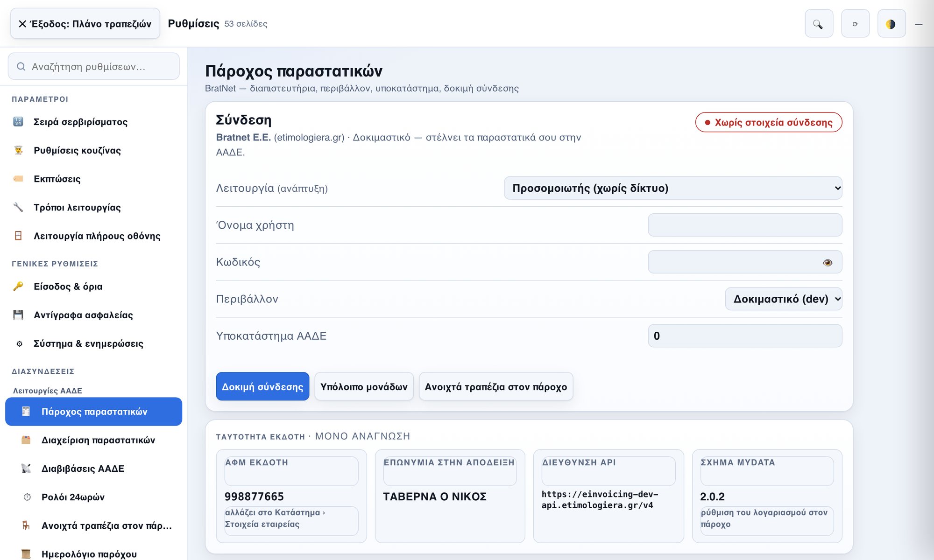Viewport: 934px width, 560px height.
Task: Open Σύστημα & ενημερώσεις settings
Action: [x=93, y=343]
